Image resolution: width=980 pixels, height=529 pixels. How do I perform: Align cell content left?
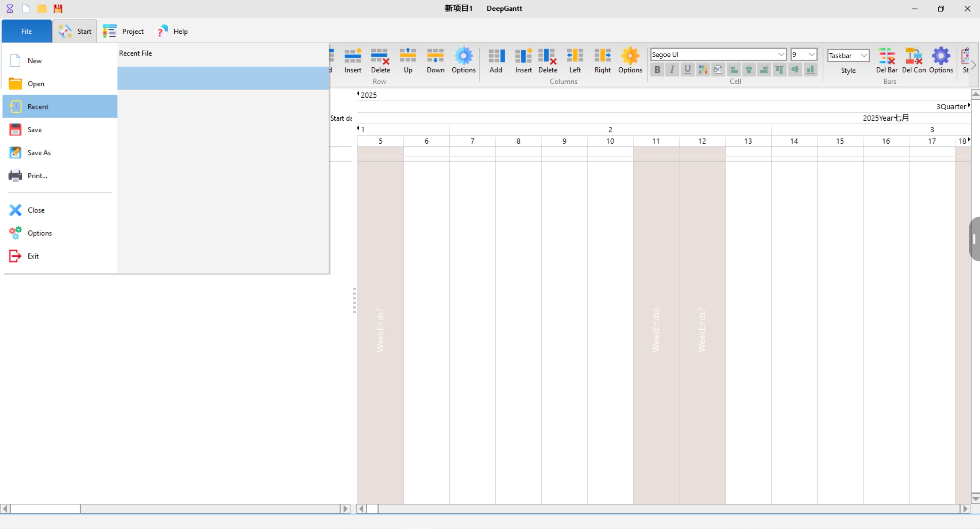[733, 69]
